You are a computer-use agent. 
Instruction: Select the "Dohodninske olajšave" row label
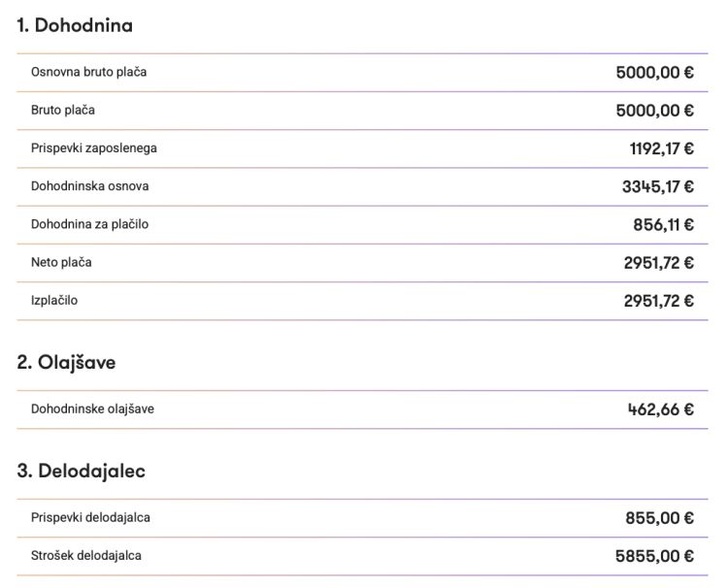coord(92,408)
